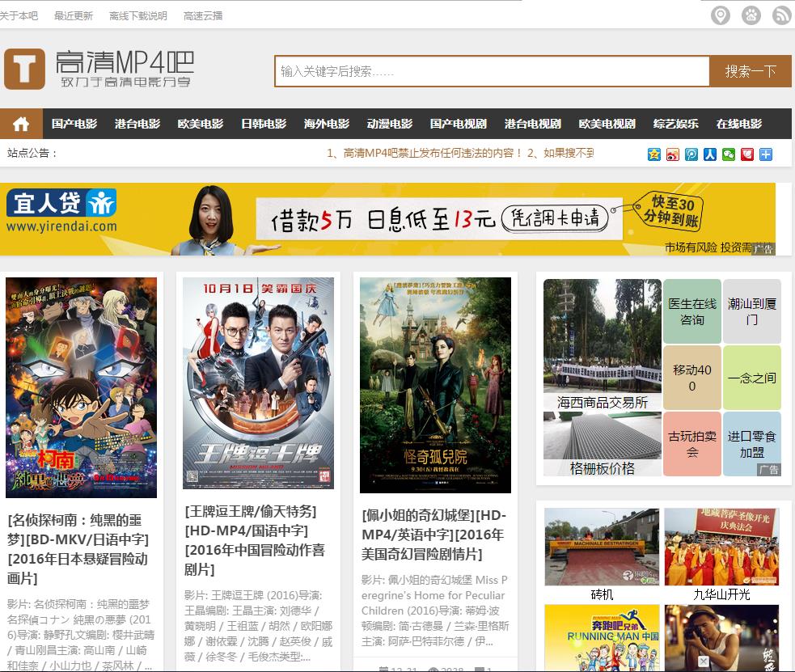Share to QQ Zone star icon

click(x=654, y=154)
